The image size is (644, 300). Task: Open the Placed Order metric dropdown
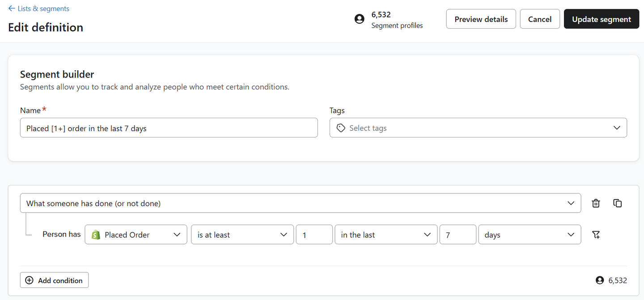[136, 235]
